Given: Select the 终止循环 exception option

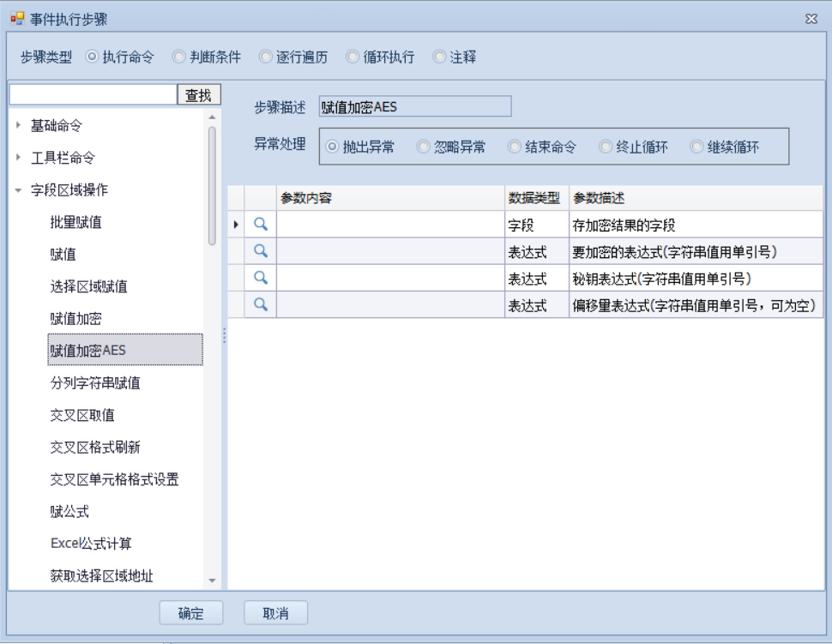Looking at the screenshot, I should (606, 147).
